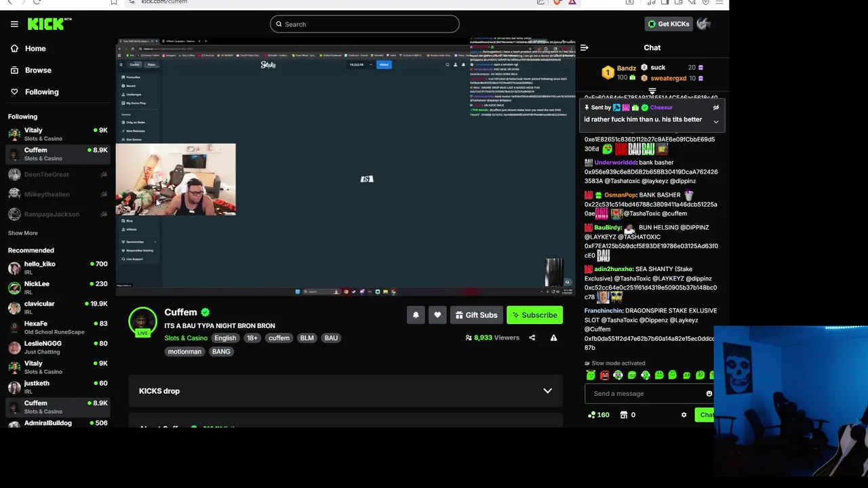The height and width of the screenshot is (488, 868).
Task: Collapse the chat panel with the arrow icon
Action: coord(585,47)
